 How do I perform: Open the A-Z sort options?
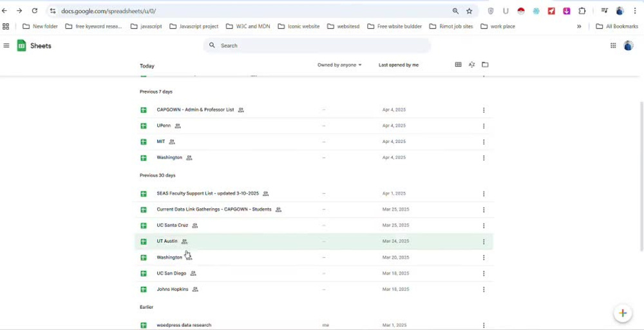pos(472,64)
